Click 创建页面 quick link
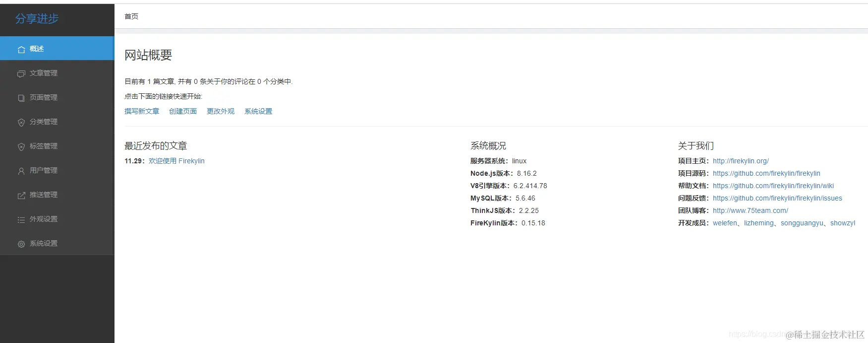This screenshot has height=343, width=868. pos(183,111)
